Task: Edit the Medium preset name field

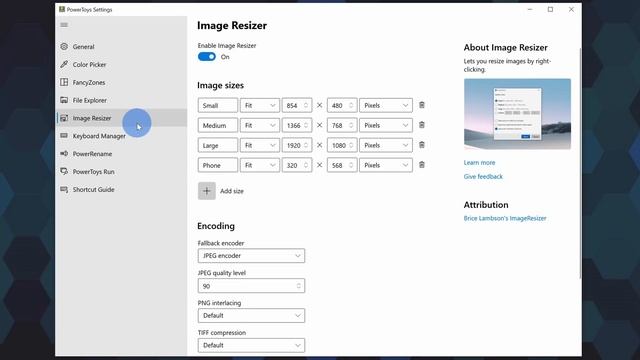Action: (218, 125)
